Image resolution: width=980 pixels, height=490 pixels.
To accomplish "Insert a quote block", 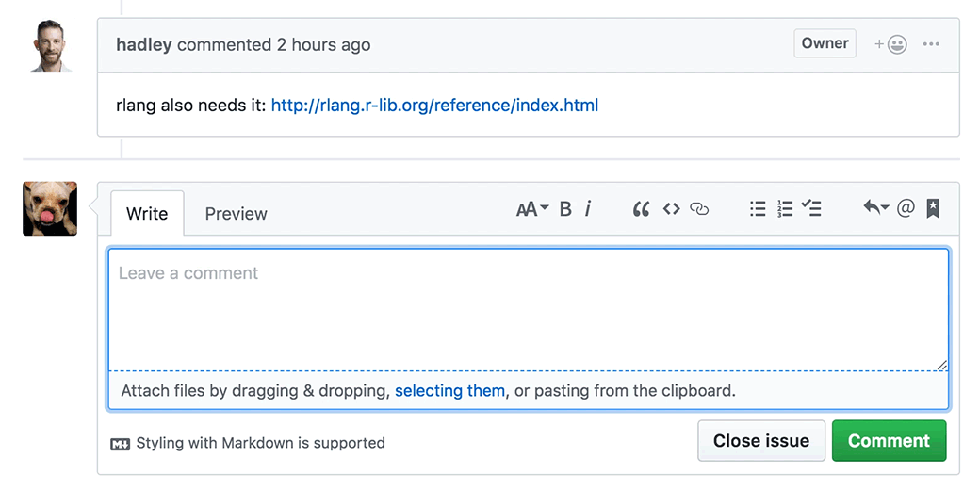I will pyautogui.click(x=641, y=209).
